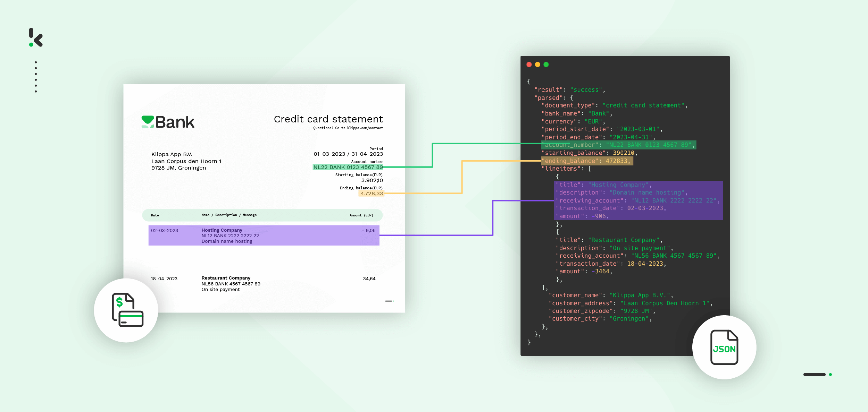Click the amount - 9,06
The image size is (868, 412).
[x=369, y=231]
